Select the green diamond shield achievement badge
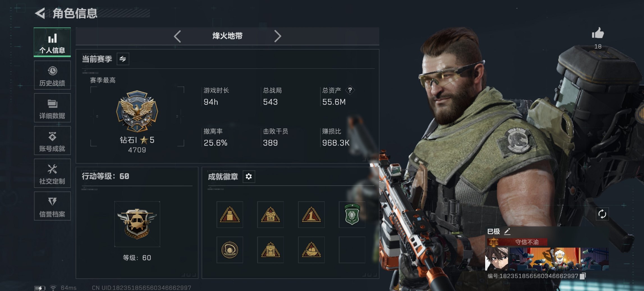The height and width of the screenshot is (291, 644). coord(352,215)
